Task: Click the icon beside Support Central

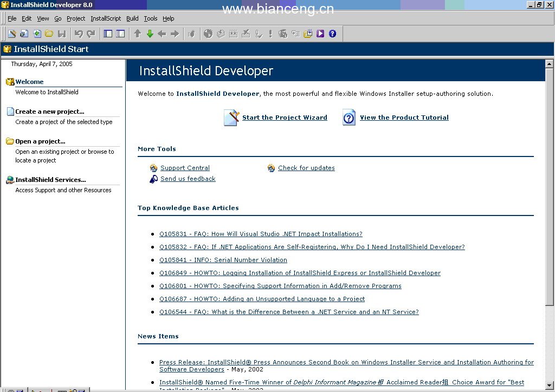Action: 153,168
